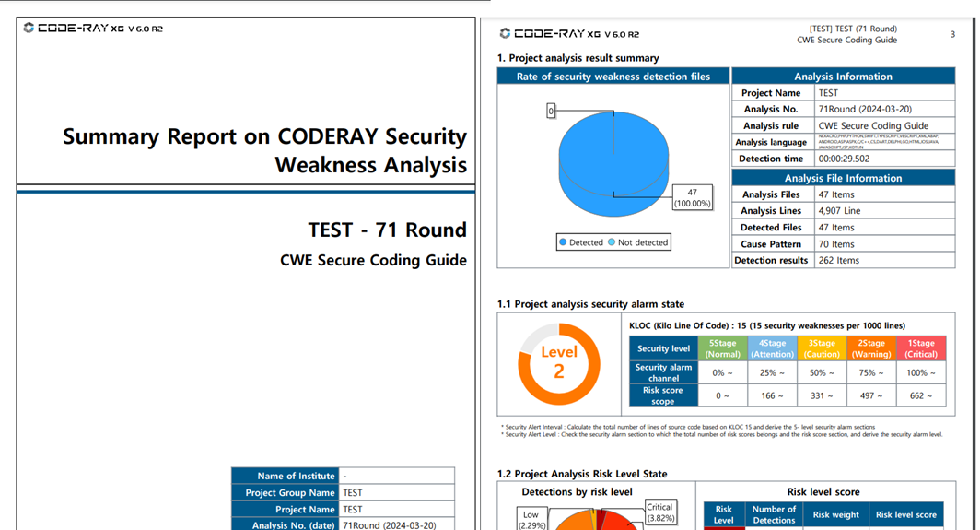Click heading '1. Project analysis result summary'

pos(578,57)
